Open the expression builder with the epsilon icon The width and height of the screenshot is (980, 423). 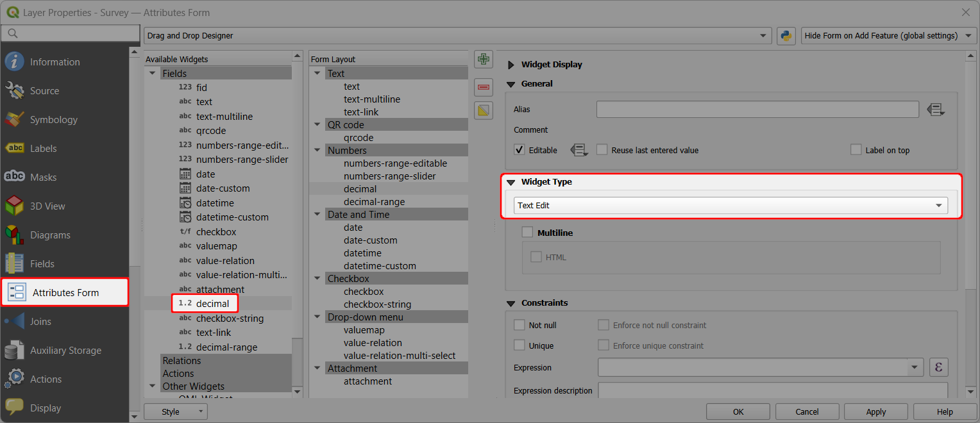tap(938, 367)
